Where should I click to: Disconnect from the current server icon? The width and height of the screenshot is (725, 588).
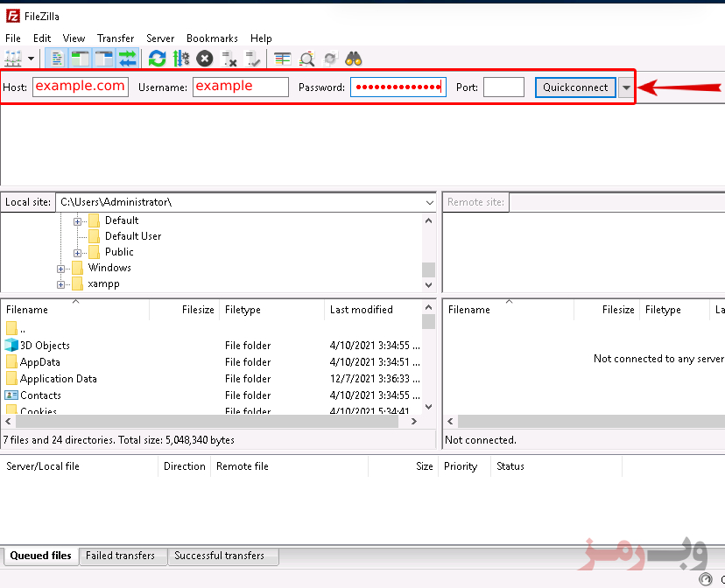229,59
